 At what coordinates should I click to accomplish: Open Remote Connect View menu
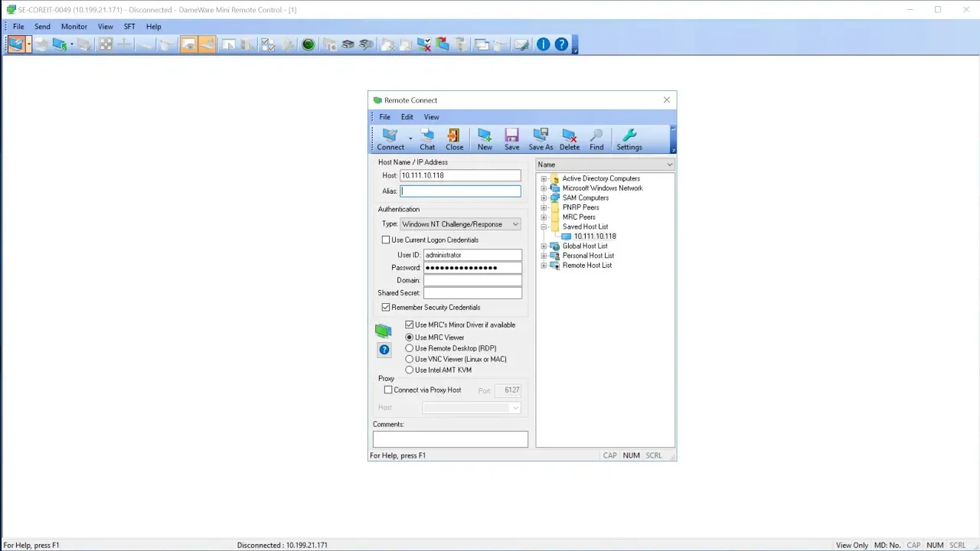(x=432, y=117)
